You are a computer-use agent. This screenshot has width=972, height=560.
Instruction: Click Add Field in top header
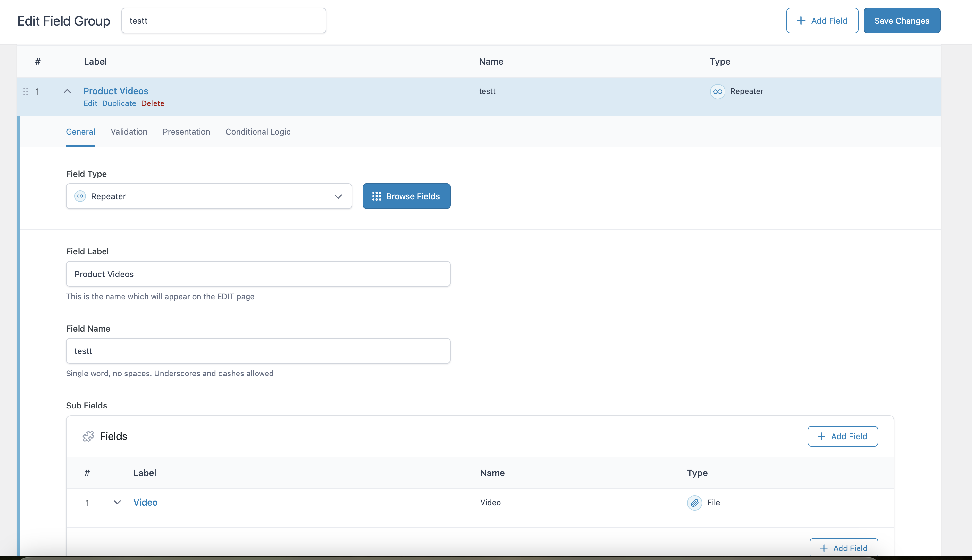822,21
